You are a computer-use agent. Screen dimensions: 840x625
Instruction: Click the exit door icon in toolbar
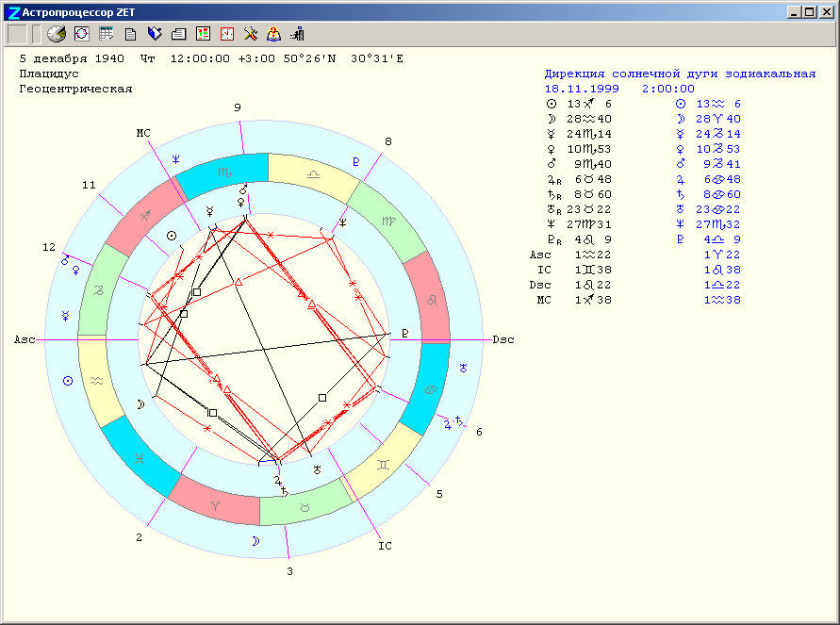click(x=298, y=34)
